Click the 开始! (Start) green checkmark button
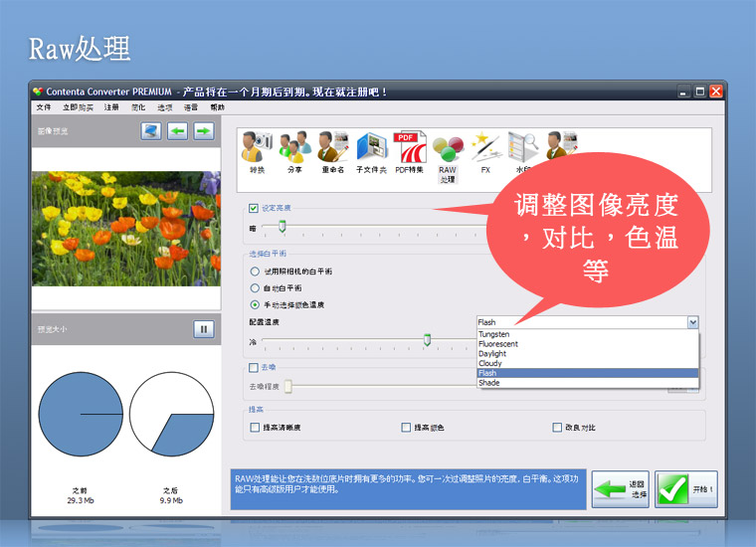Image resolution: width=756 pixels, height=547 pixels. pyautogui.click(x=686, y=489)
